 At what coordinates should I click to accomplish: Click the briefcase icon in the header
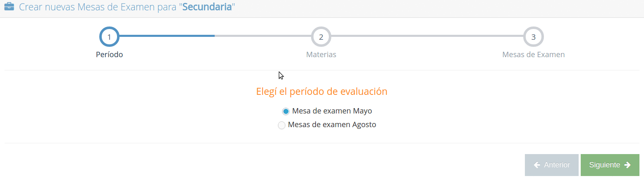coord(9,7)
